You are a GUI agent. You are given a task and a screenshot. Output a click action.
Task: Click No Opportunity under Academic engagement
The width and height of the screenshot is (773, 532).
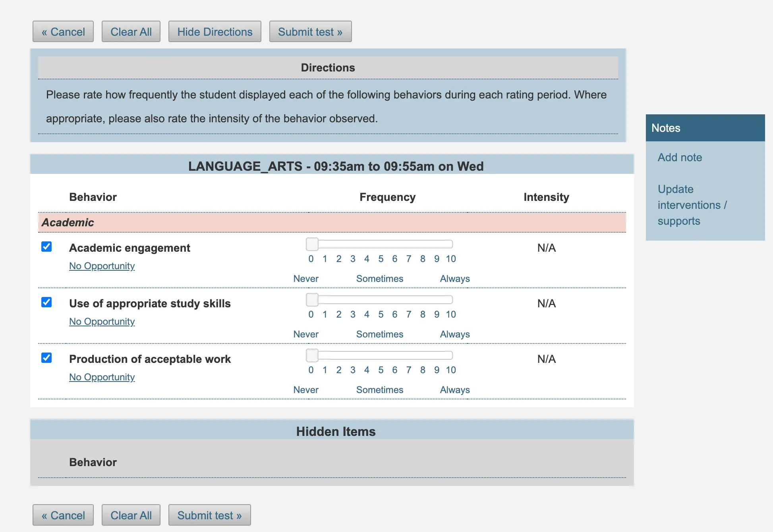[x=102, y=266]
